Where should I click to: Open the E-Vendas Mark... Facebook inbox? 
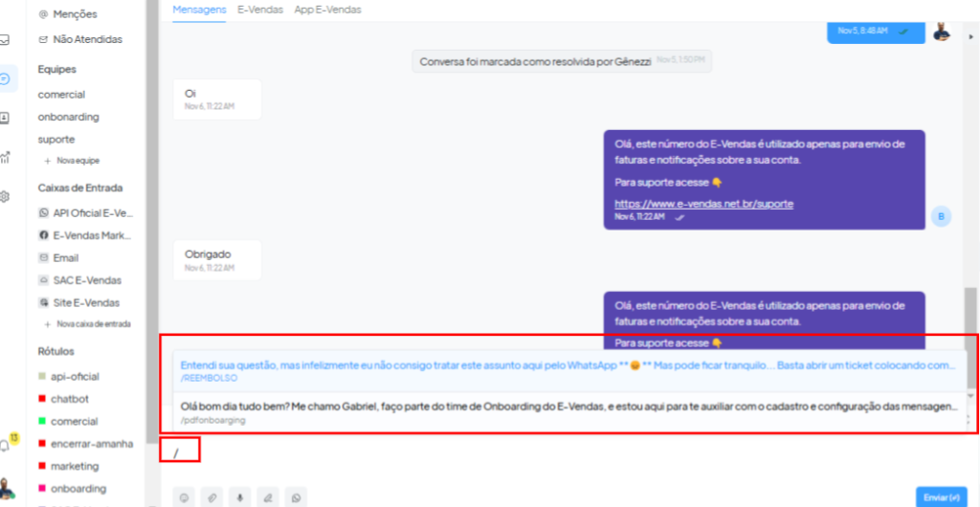tap(86, 235)
